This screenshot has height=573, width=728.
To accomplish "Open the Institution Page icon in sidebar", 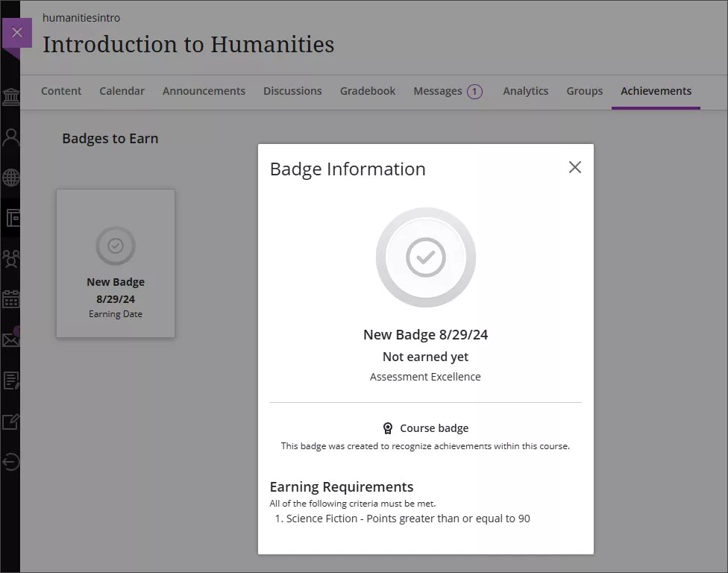I will point(11,97).
